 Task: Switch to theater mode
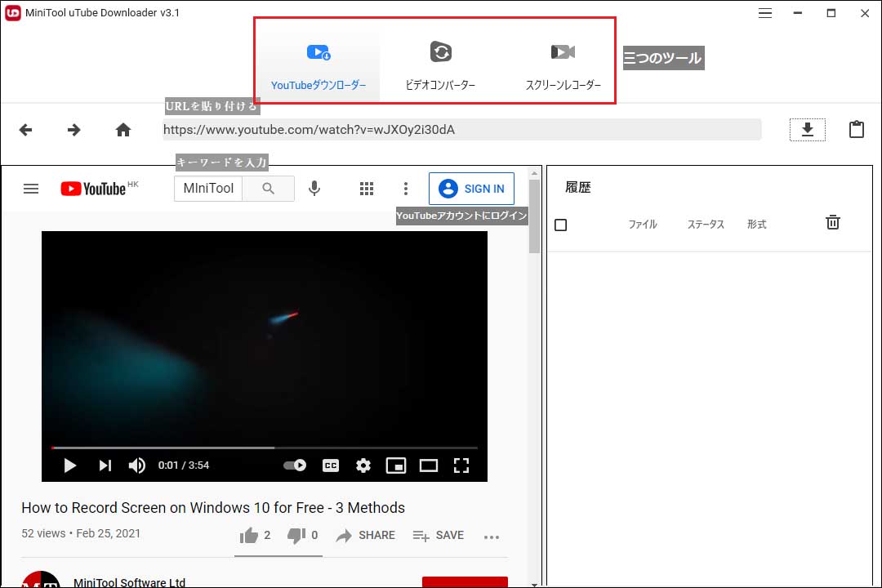tap(429, 465)
